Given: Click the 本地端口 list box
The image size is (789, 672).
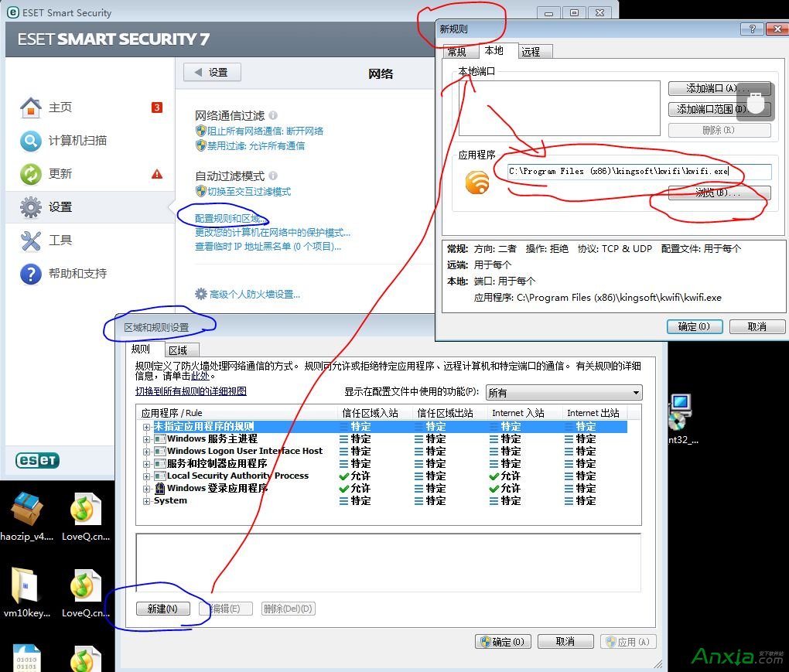Looking at the screenshot, I should (559, 108).
